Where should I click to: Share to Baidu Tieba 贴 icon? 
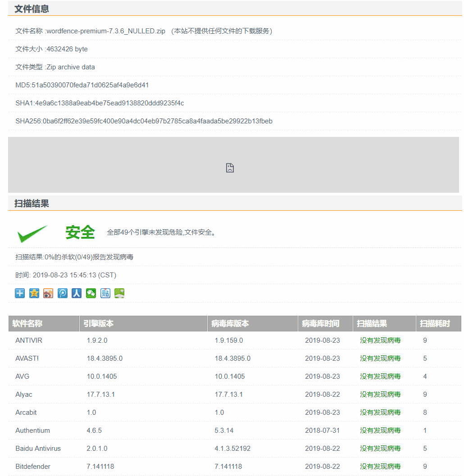coord(105,293)
